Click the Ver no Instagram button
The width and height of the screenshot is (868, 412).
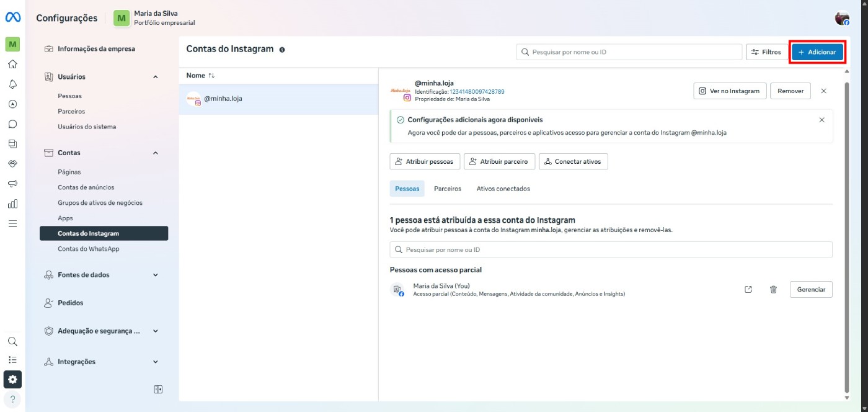pyautogui.click(x=730, y=91)
